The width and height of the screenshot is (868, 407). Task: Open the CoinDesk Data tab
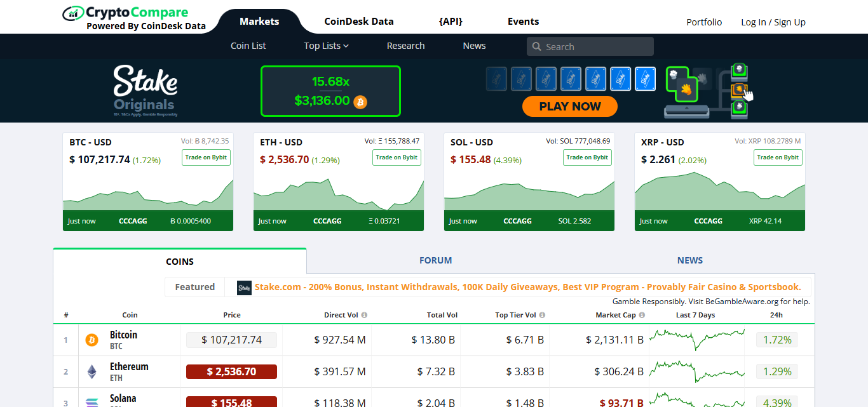(359, 22)
